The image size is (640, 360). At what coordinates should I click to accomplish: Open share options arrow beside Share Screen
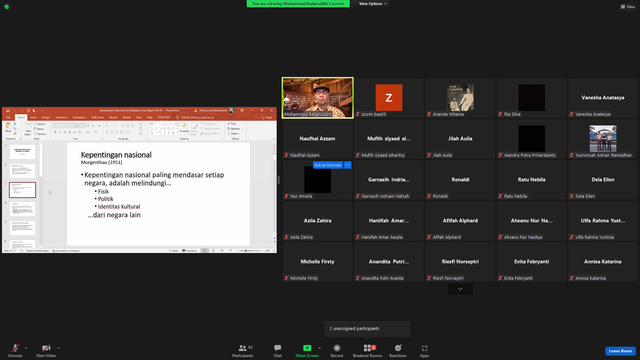[319, 348]
